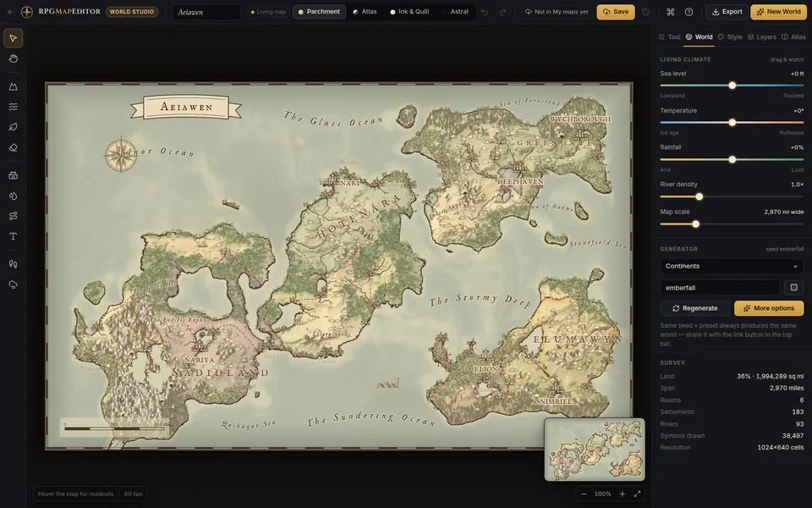Click the ELION city label

coord(486,369)
